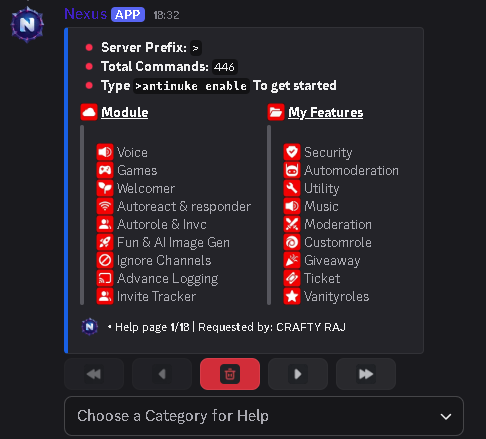Screen dimensions: 486x439
Task: Go to the previous help page arrow
Action: coord(162,374)
